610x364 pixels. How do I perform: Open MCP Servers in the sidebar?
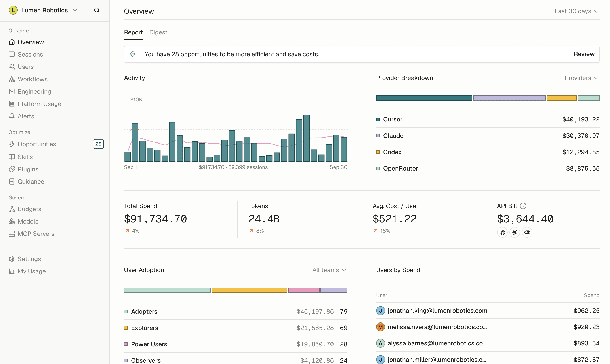36,234
